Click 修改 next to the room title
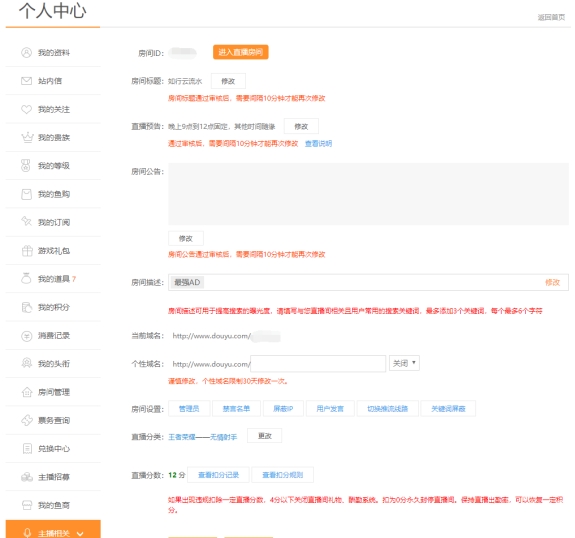575x538 pixels. [228, 81]
